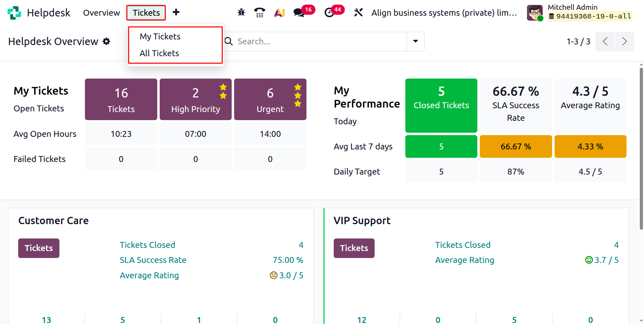Open activities clock icon
The width and height of the screenshot is (644, 324).
point(329,13)
